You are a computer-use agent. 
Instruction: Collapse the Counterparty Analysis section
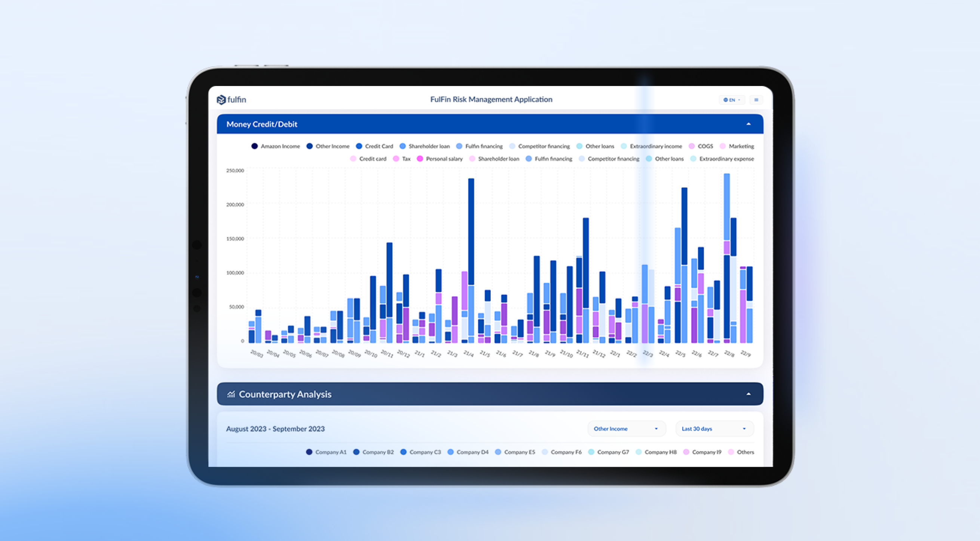pos(748,394)
